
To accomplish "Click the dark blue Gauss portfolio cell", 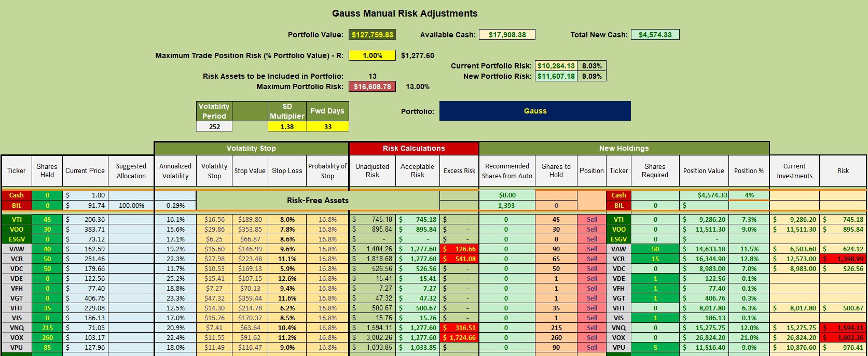I will [x=535, y=111].
